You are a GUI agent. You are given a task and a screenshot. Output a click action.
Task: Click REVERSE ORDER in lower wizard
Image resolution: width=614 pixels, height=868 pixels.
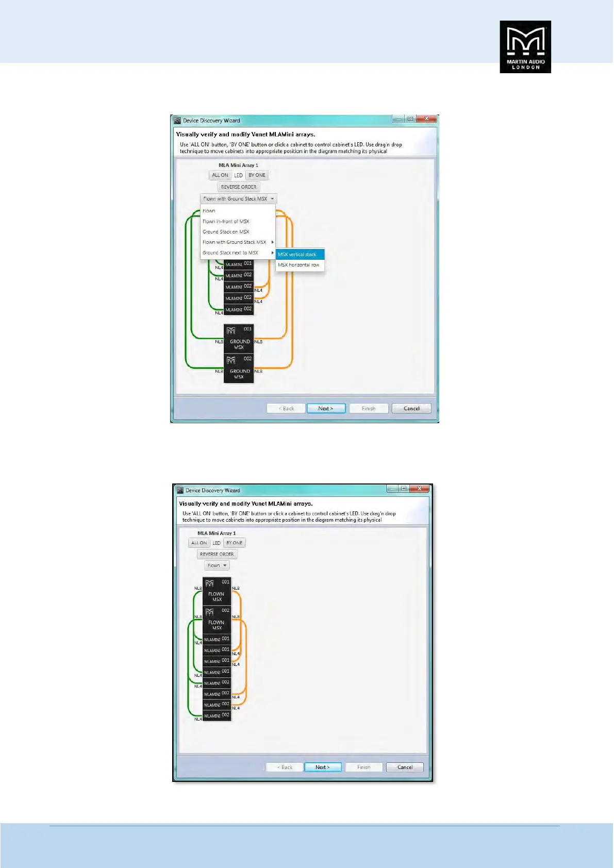(x=217, y=554)
